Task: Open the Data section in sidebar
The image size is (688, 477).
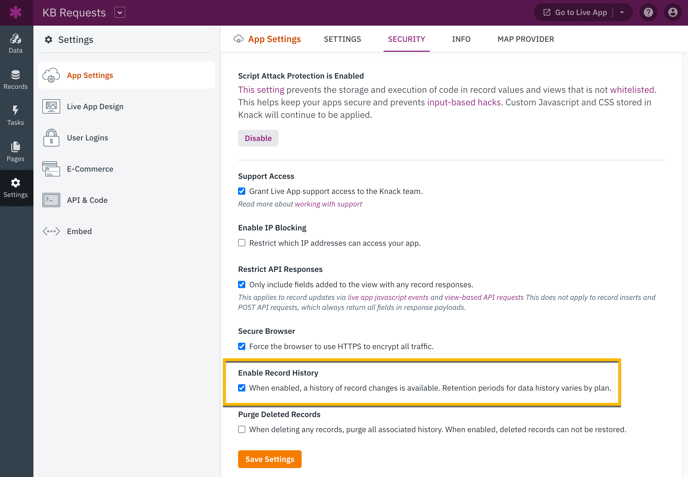Action: 16,43
